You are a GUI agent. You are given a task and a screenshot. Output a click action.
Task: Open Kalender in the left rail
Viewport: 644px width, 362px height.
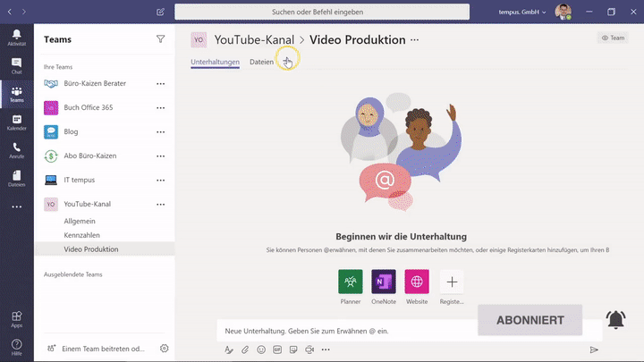(x=16, y=122)
